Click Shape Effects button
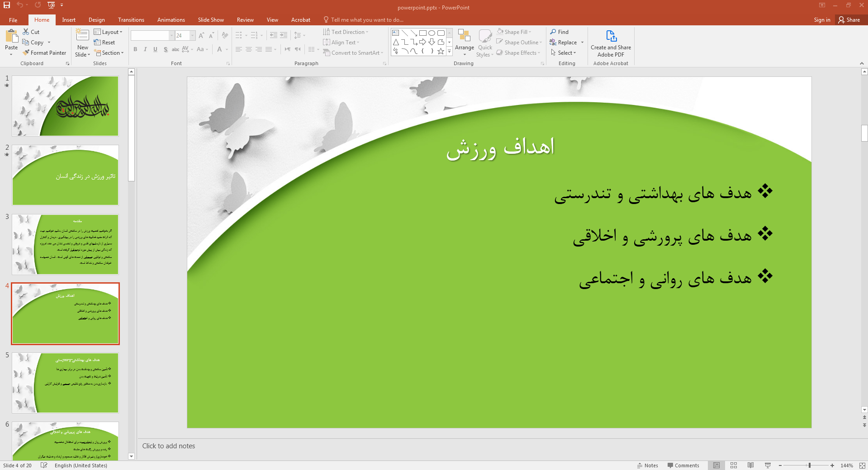This screenshot has width=868, height=470. [x=518, y=52]
